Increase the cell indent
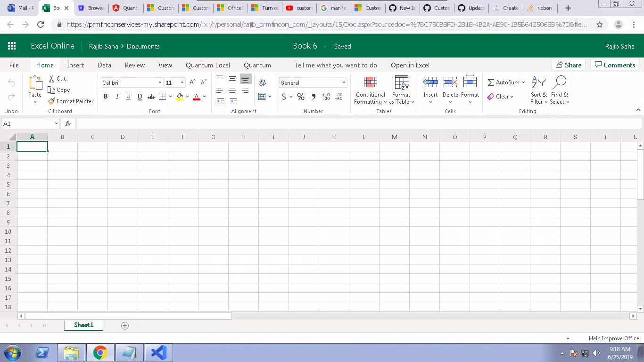644x362 pixels. [x=233, y=101]
